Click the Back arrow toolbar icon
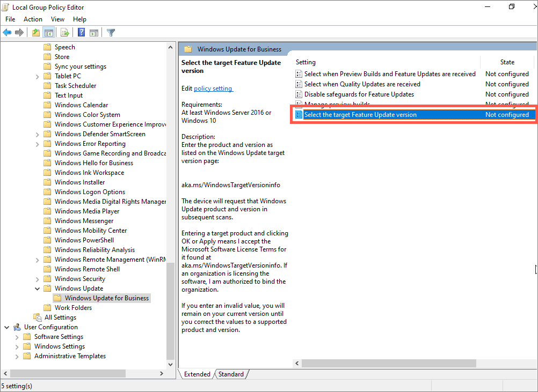 (x=7, y=33)
